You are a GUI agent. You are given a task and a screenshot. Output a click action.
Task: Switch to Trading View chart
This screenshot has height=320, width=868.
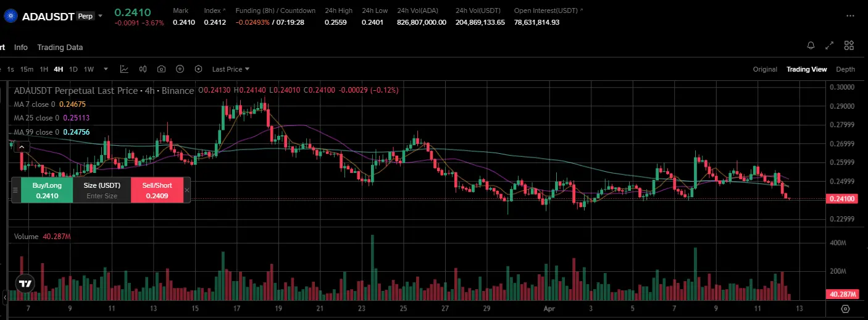coord(806,69)
